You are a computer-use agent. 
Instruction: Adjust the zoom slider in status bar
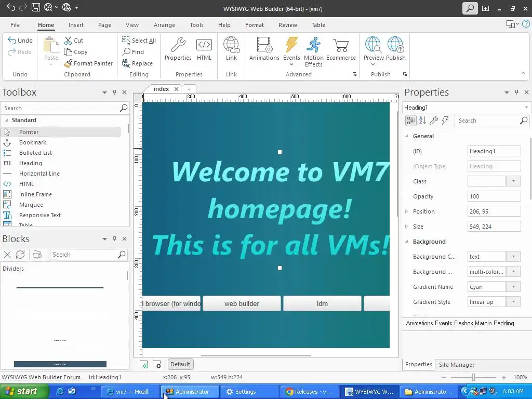pyautogui.click(x=473, y=377)
